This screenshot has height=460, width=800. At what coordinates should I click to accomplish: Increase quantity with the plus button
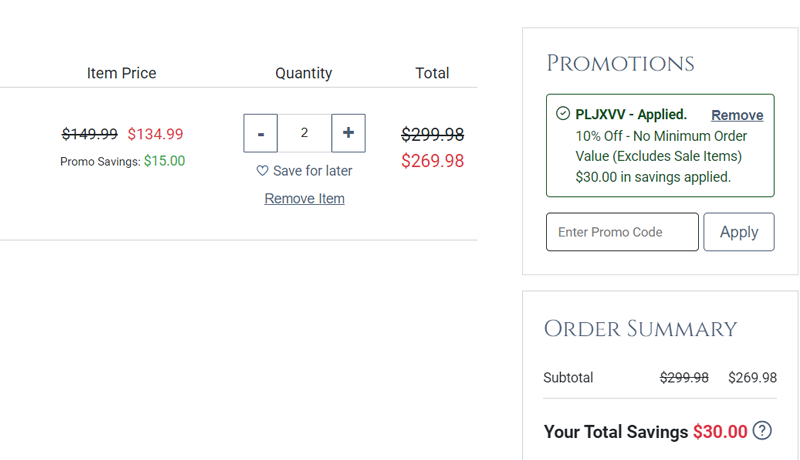pos(348,133)
